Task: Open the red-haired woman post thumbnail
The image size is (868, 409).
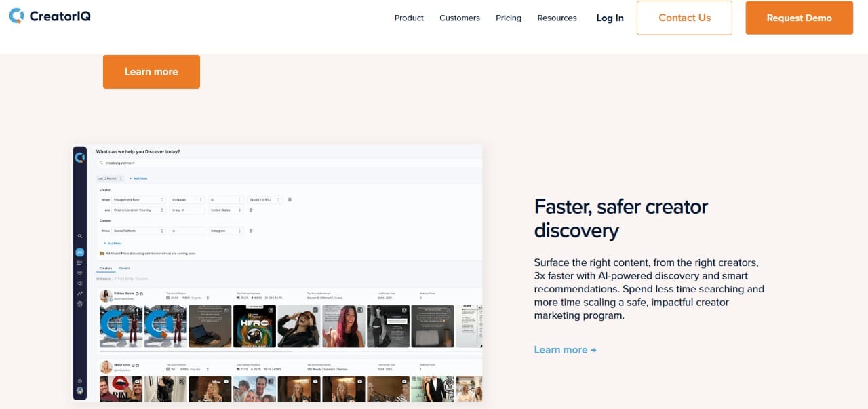Action: click(343, 326)
